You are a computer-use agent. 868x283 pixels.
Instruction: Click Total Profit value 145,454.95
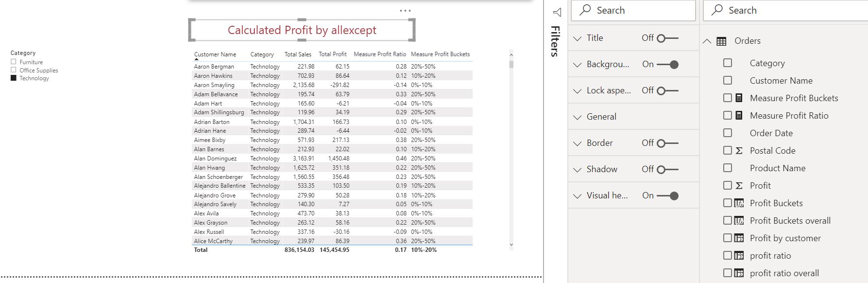(x=334, y=250)
